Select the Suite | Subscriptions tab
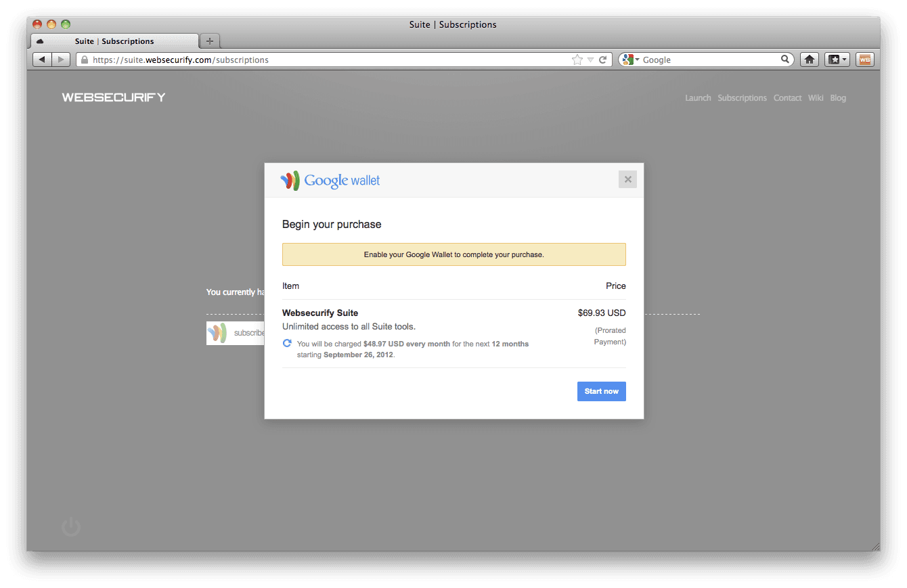 (x=115, y=41)
